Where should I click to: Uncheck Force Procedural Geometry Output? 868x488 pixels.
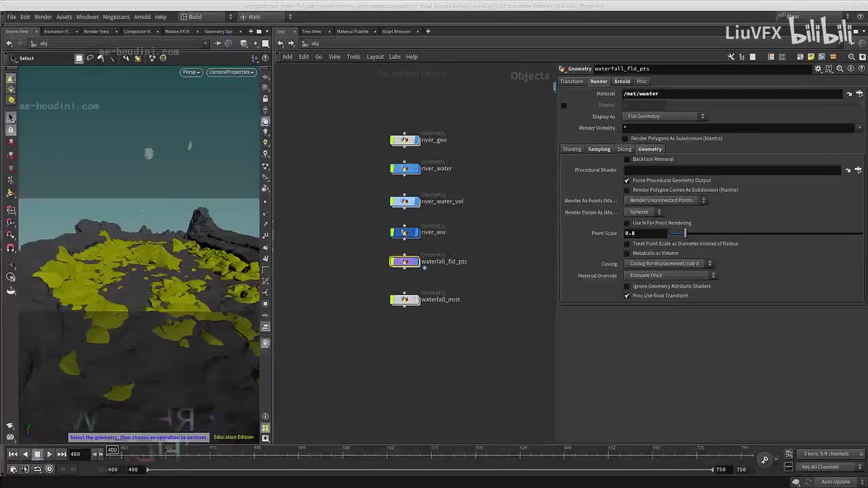tap(627, 180)
